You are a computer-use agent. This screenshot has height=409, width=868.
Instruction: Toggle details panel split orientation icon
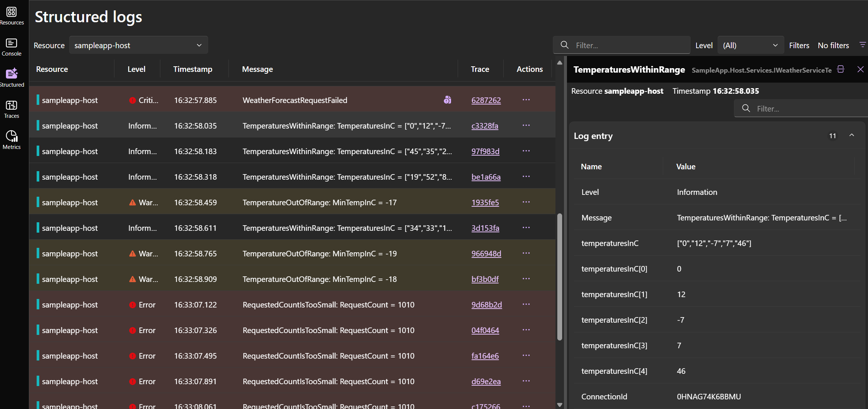click(x=841, y=69)
